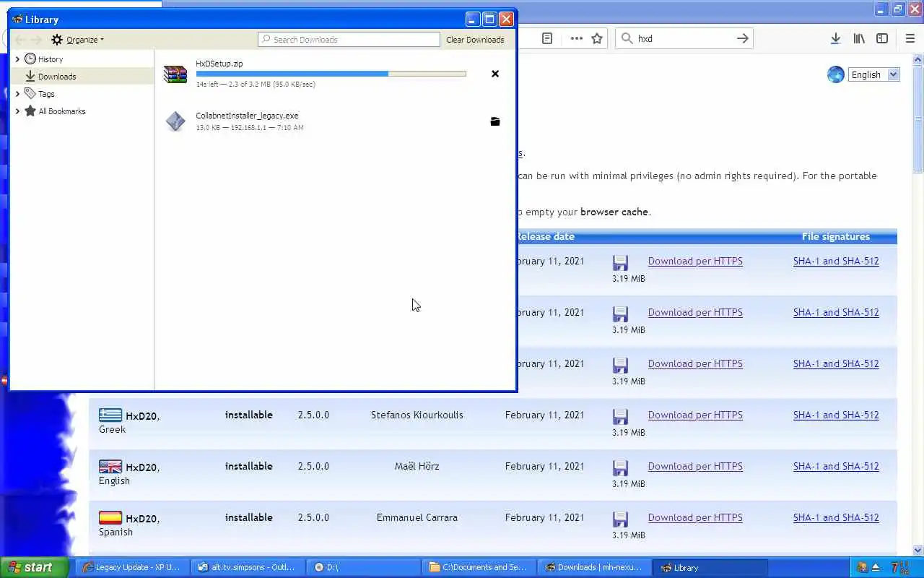Click the first February 11 row's Download per HTTPS

coord(695,262)
